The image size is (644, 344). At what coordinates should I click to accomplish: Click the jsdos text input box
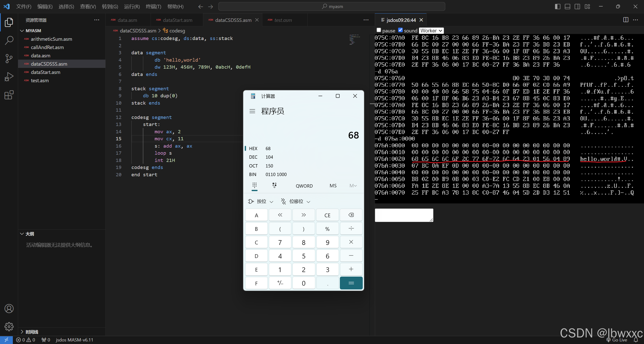coord(404,215)
